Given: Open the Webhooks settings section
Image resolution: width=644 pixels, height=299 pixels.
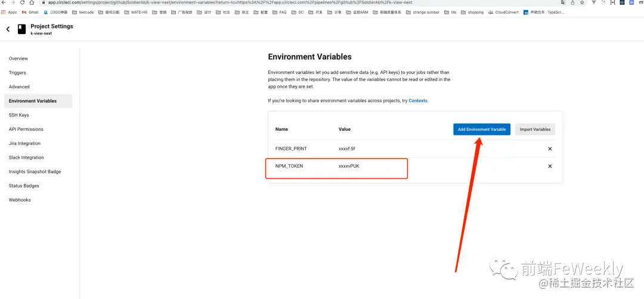Looking at the screenshot, I should (x=20, y=200).
